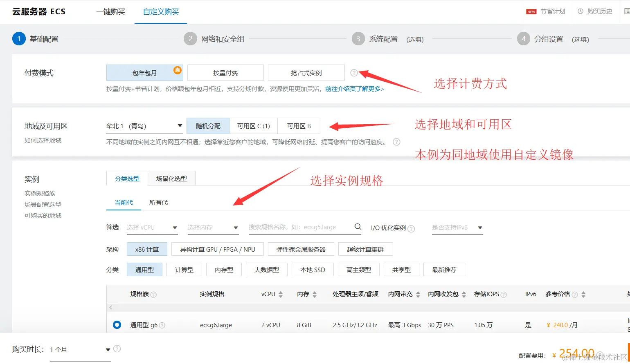Go to step 3 系统配置
630x364 pixels.
[387, 39]
